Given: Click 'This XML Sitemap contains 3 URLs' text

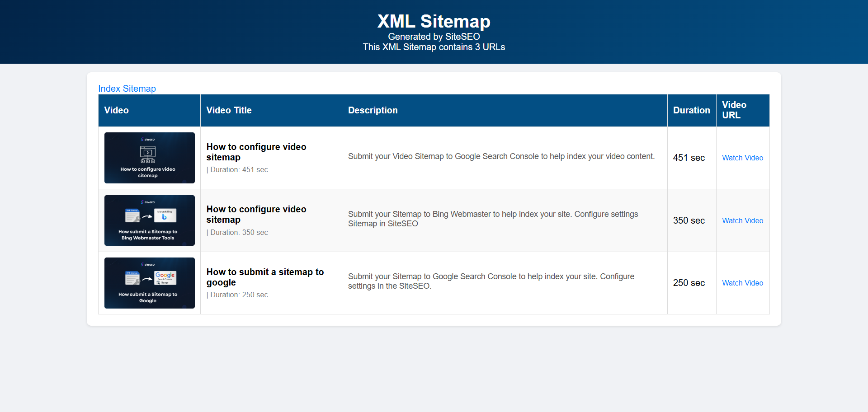Looking at the screenshot, I should tap(434, 47).
